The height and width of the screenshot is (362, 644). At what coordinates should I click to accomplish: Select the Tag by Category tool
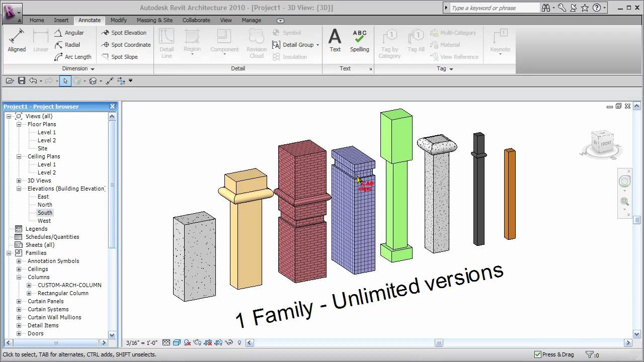point(389,43)
